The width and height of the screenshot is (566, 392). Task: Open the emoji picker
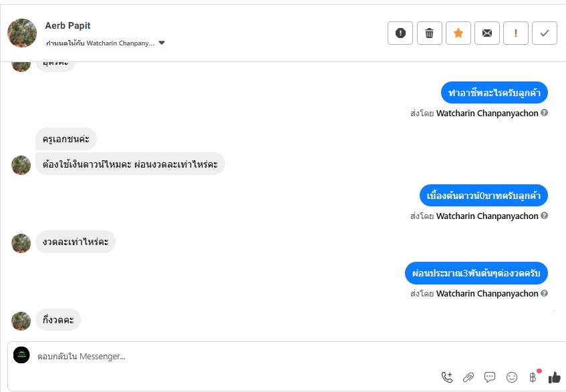[x=512, y=377]
